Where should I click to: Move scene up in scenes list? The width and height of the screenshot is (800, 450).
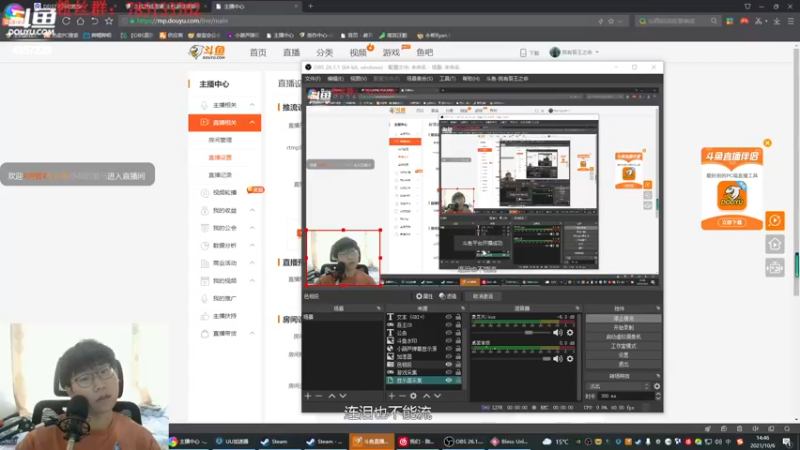(x=332, y=396)
